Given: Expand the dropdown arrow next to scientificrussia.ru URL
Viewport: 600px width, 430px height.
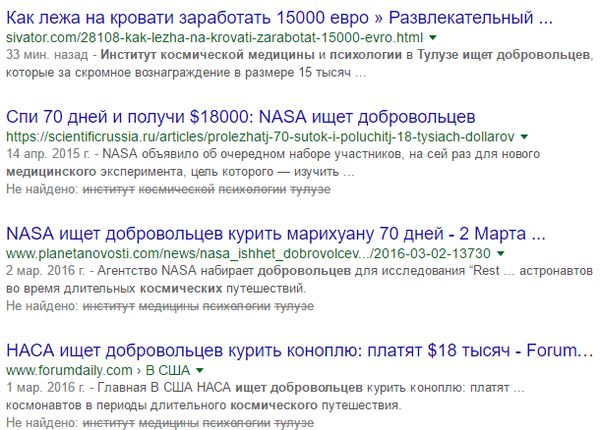Looking at the screenshot, I should tap(522, 134).
